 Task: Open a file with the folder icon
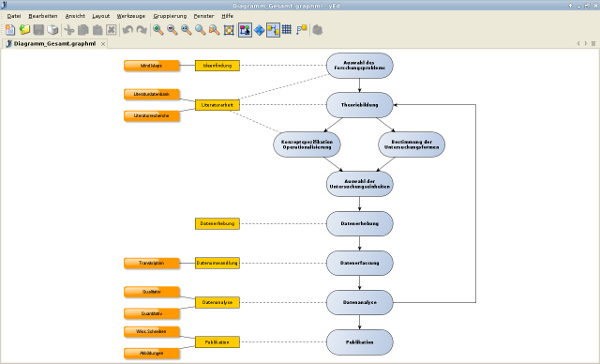coord(25,30)
